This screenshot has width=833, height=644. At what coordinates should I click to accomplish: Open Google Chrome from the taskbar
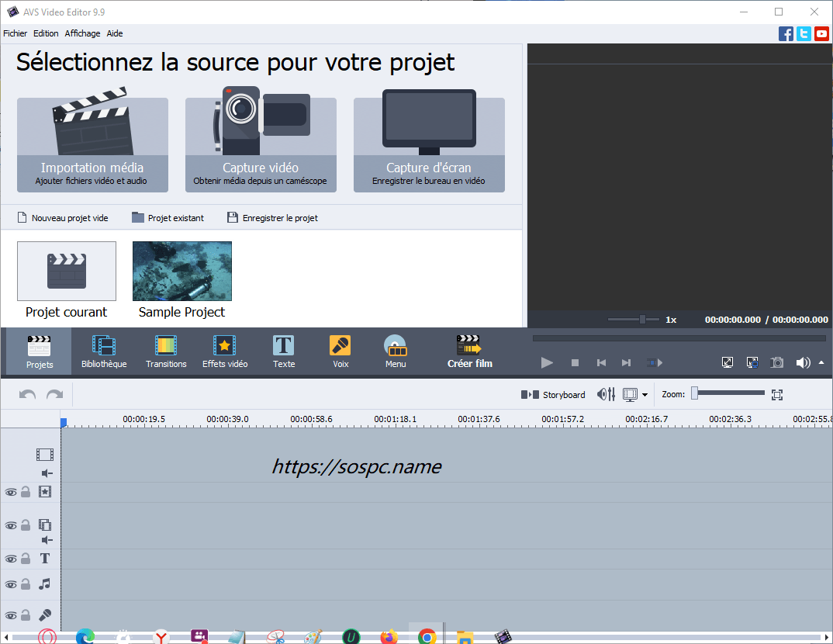pyautogui.click(x=427, y=636)
